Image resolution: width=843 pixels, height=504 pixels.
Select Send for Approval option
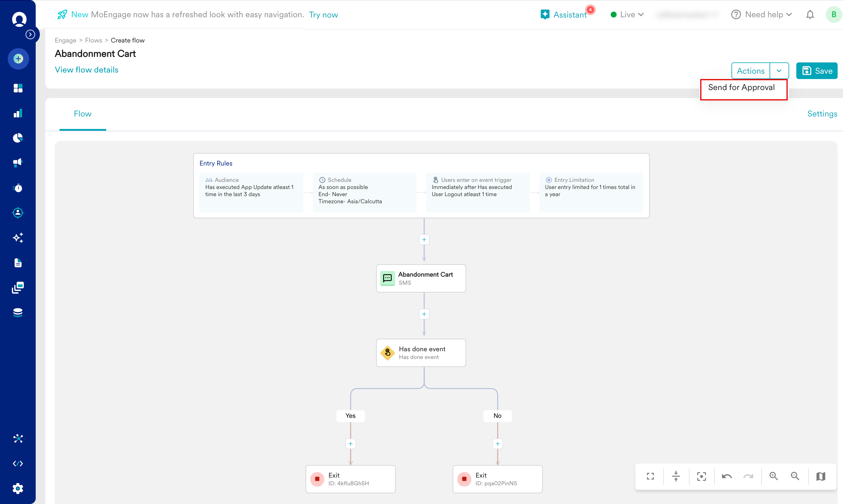(x=741, y=88)
